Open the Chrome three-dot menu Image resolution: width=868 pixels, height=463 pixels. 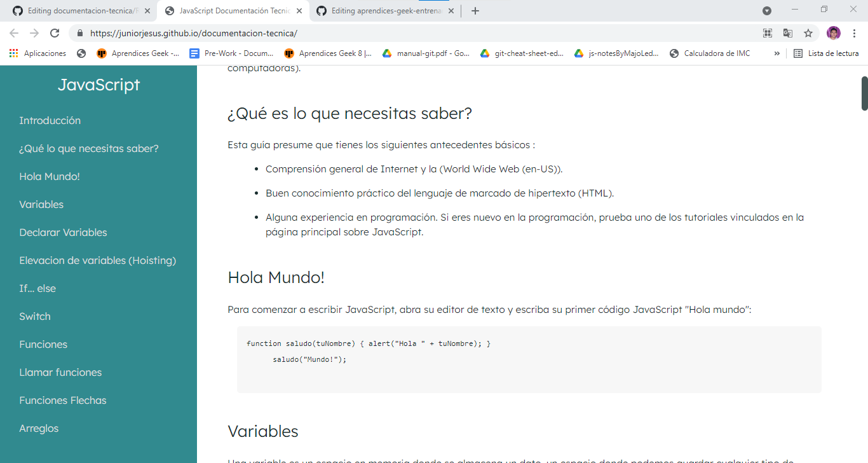[x=855, y=32]
